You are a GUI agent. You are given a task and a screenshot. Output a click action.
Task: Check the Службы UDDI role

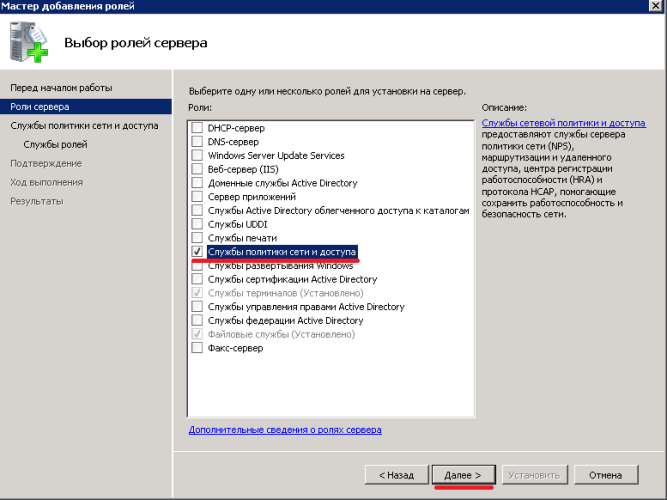tap(197, 225)
